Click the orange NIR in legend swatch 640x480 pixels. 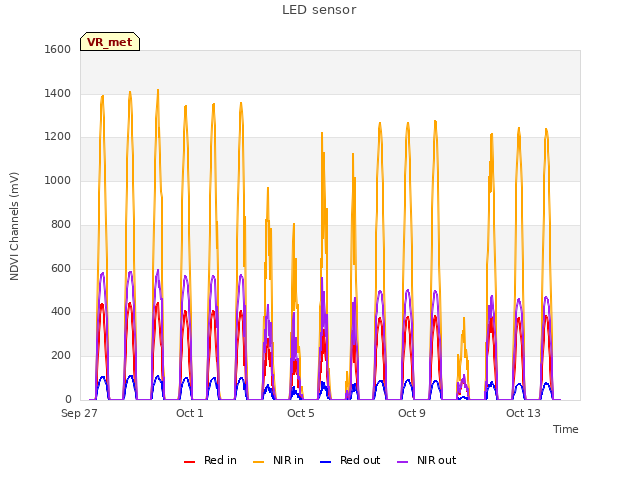pyautogui.click(x=258, y=462)
